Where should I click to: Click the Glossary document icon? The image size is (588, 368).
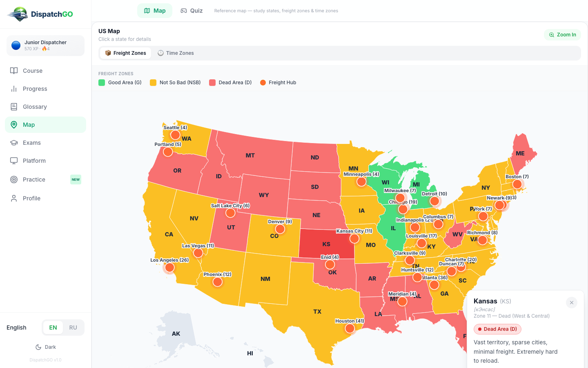pyautogui.click(x=14, y=107)
